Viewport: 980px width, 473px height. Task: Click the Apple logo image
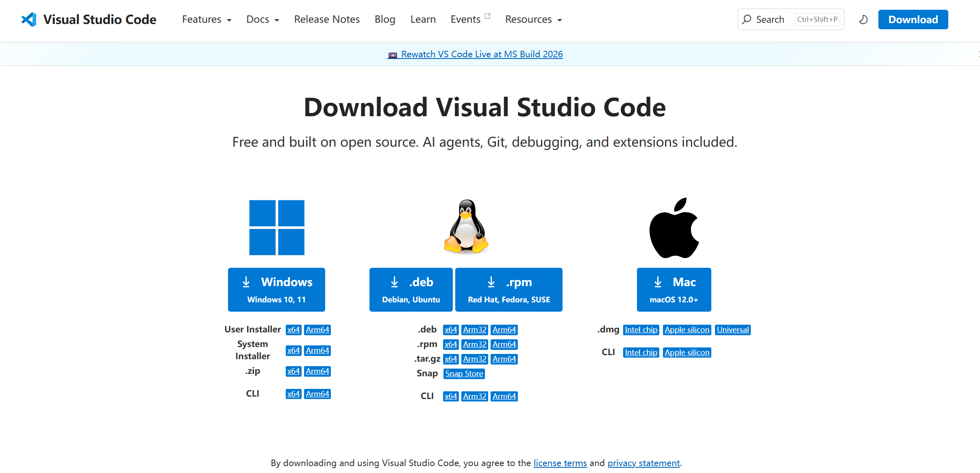(674, 228)
